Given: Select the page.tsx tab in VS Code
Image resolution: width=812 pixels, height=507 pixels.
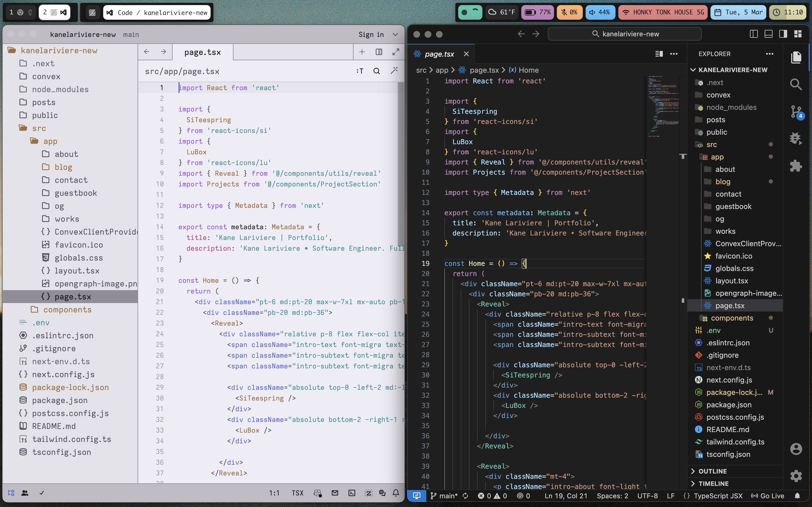Looking at the screenshot, I should pos(439,54).
